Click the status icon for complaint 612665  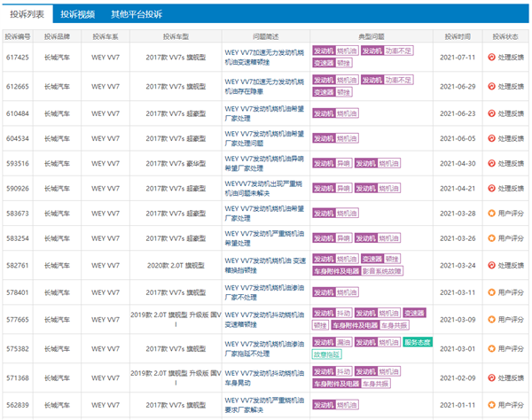491,87
